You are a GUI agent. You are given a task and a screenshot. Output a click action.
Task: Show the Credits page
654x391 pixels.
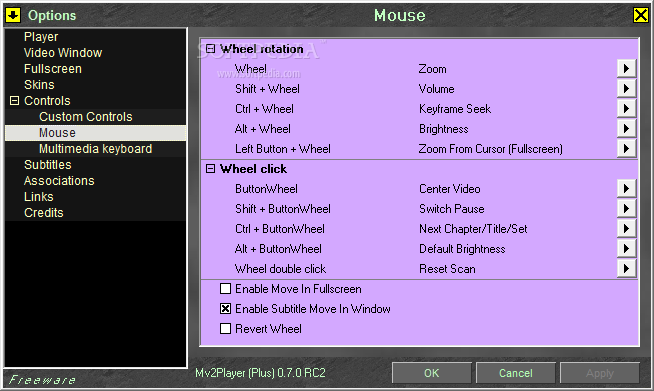point(44,212)
